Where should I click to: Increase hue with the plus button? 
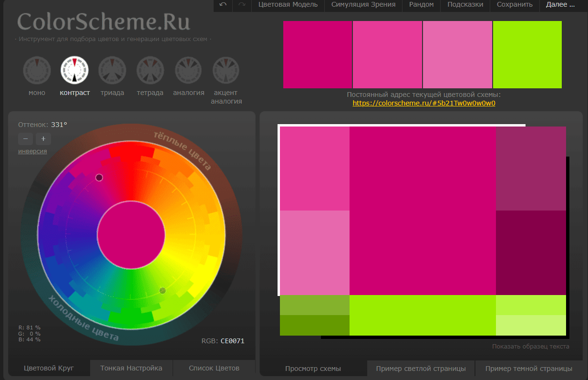pos(43,139)
